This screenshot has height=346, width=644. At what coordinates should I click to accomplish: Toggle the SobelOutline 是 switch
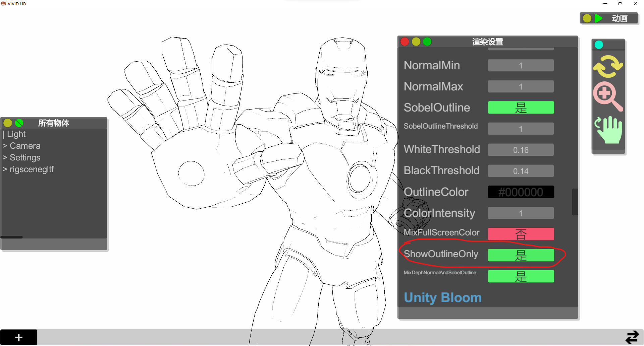[x=521, y=108]
